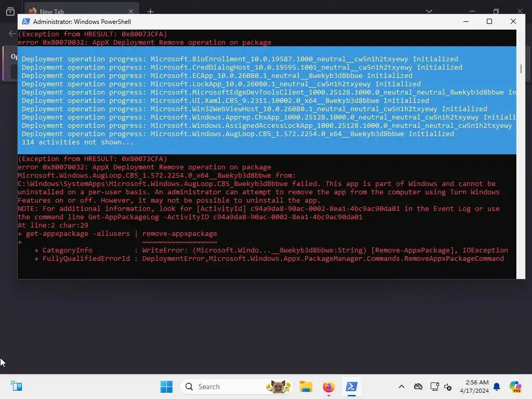Viewport: 532px width, 399px height.
Task: Close the PowerShell window
Action: click(x=513, y=22)
